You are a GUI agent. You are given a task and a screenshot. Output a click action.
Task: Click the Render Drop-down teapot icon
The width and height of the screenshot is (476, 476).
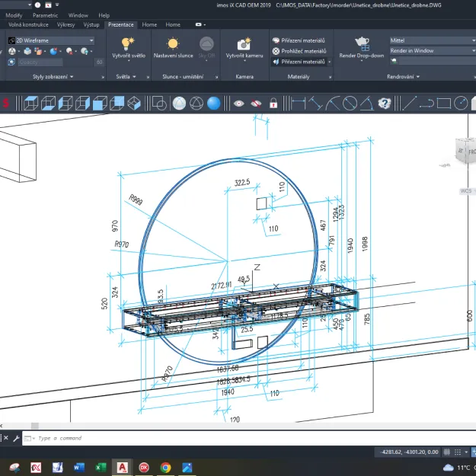(362, 43)
